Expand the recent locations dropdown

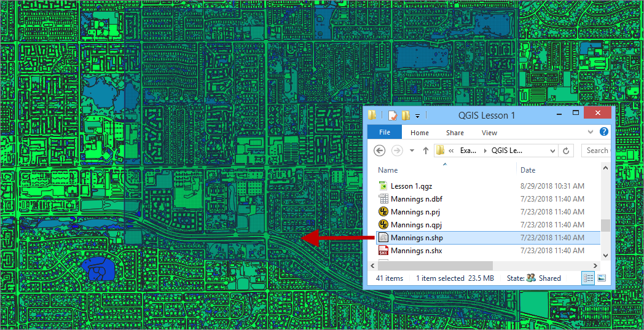(412, 151)
